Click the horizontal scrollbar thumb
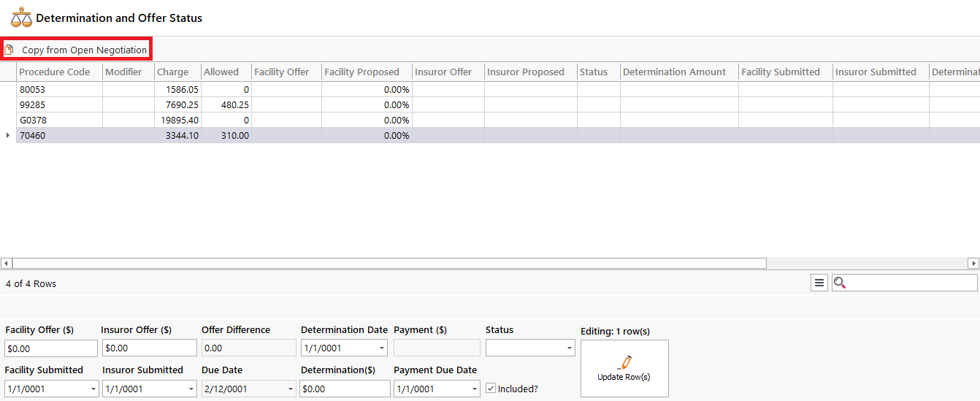The height and width of the screenshot is (401, 980). click(x=387, y=263)
